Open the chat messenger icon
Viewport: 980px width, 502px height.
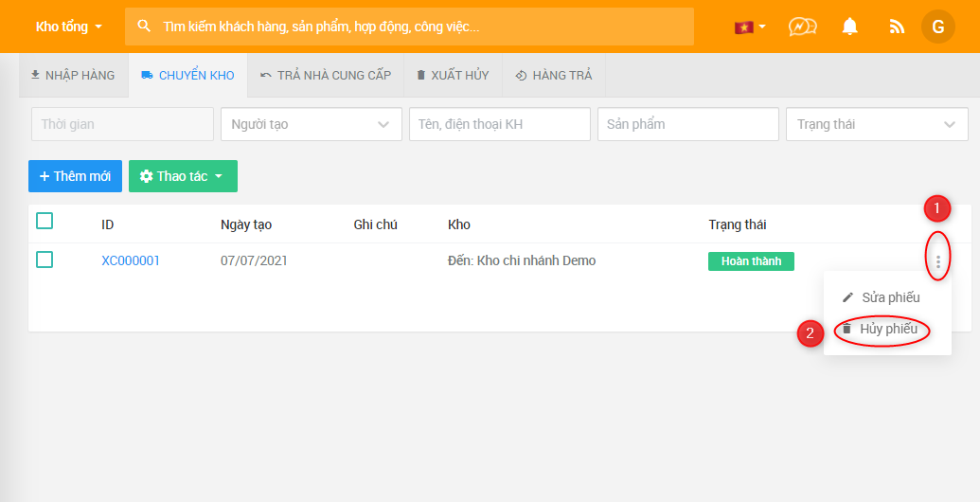(x=802, y=27)
